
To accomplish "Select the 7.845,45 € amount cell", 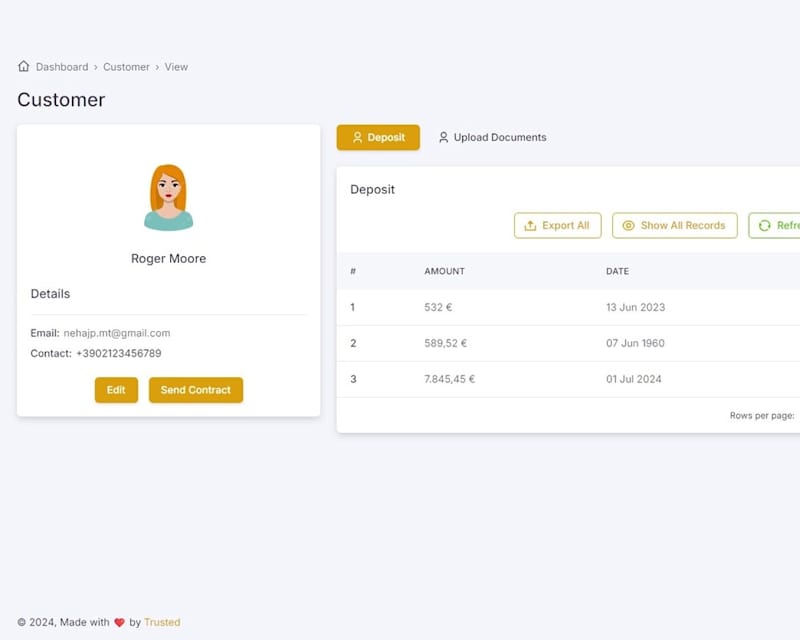I will (x=449, y=379).
